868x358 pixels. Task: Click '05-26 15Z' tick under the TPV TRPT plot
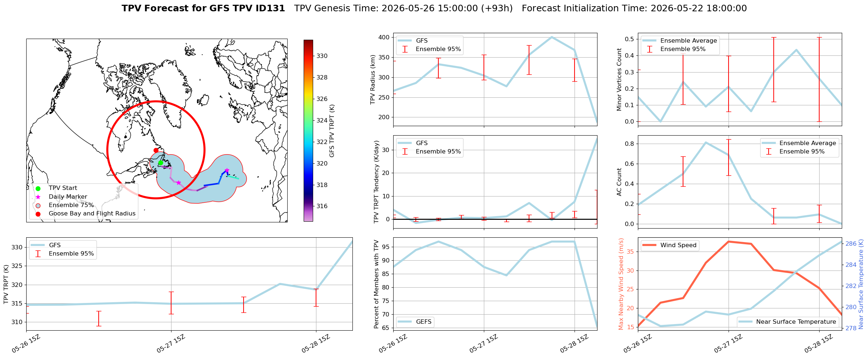(x=26, y=344)
